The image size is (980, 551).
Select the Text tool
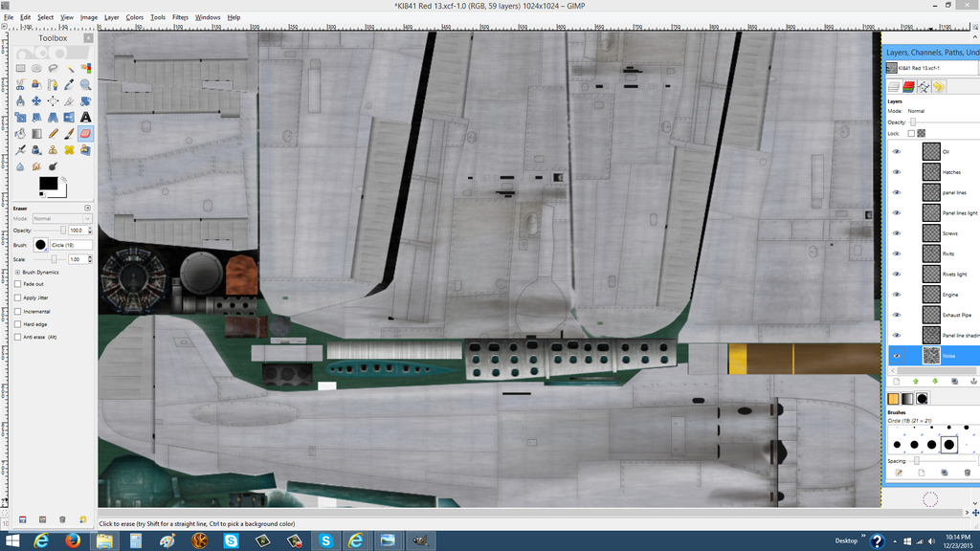(x=85, y=117)
